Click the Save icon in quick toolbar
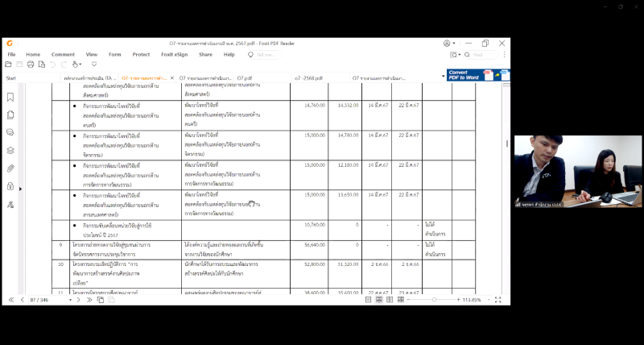This screenshot has width=644, height=345. 19,64
